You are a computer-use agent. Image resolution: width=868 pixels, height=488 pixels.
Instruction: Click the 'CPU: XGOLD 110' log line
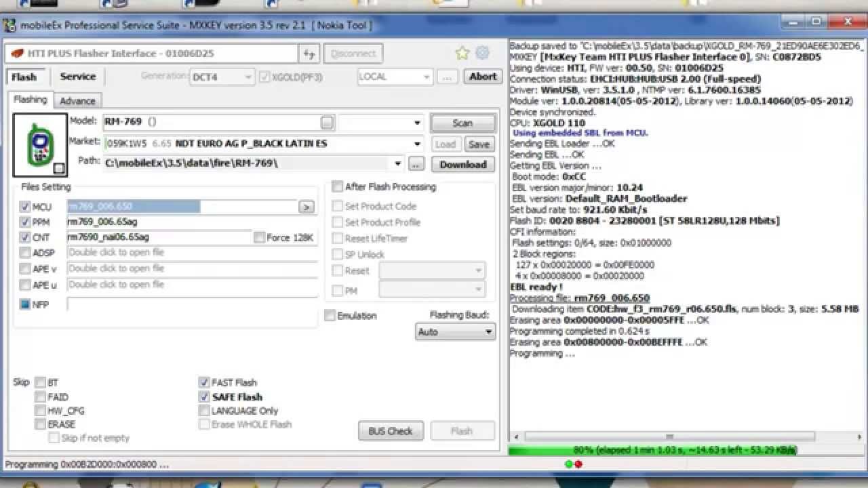point(546,123)
